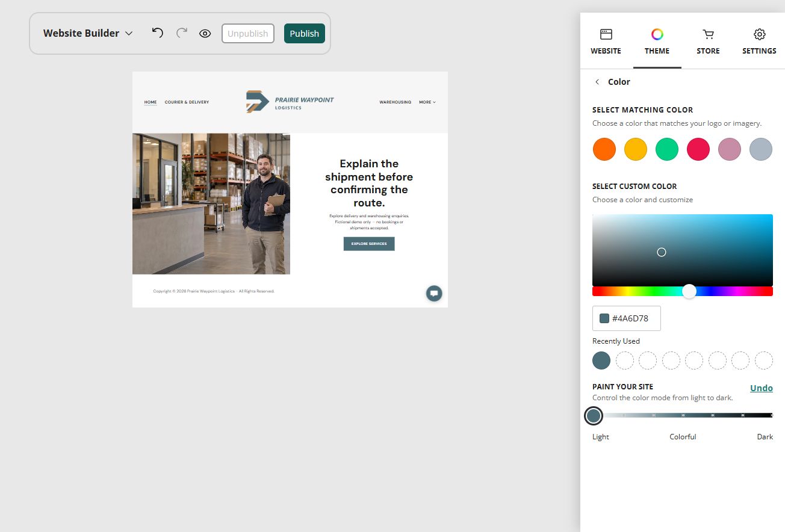Click the Unpublish button
The width and height of the screenshot is (785, 532).
tap(248, 34)
